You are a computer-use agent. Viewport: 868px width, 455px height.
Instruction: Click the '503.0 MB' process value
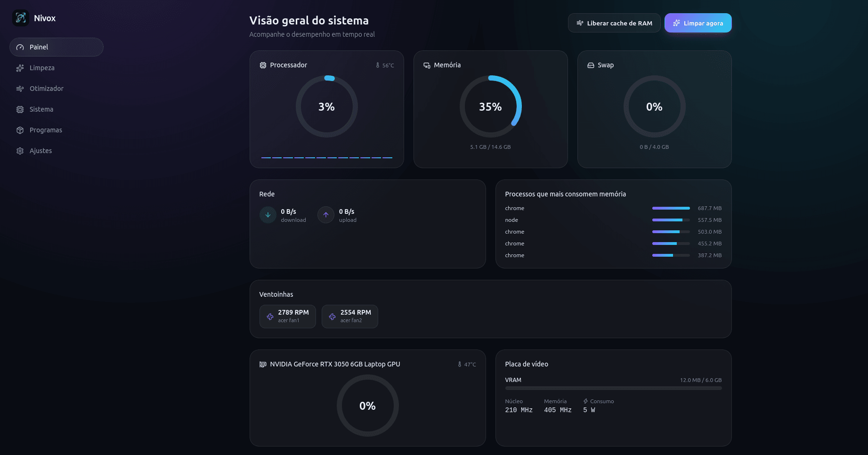[x=710, y=232]
